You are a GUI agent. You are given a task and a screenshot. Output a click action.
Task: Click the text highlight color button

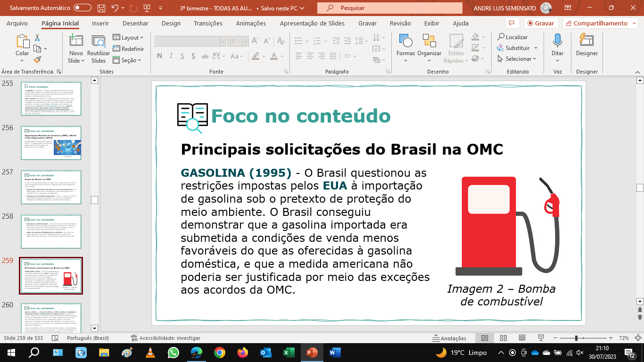256,56
